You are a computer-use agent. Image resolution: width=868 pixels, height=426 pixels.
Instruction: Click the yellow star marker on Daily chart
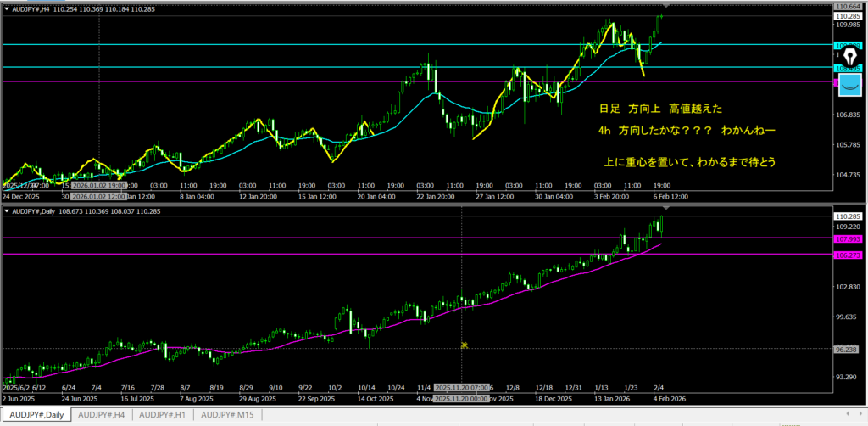click(465, 345)
